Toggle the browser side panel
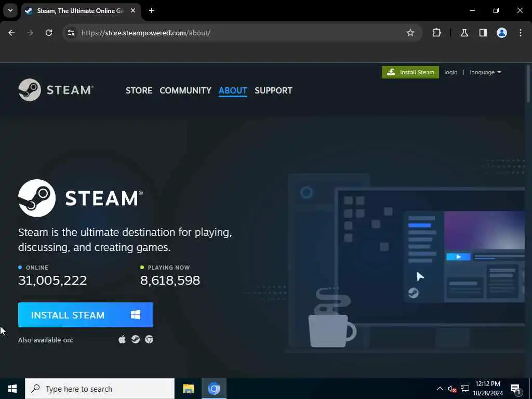Screen dimensions: 532x399 point(483,33)
